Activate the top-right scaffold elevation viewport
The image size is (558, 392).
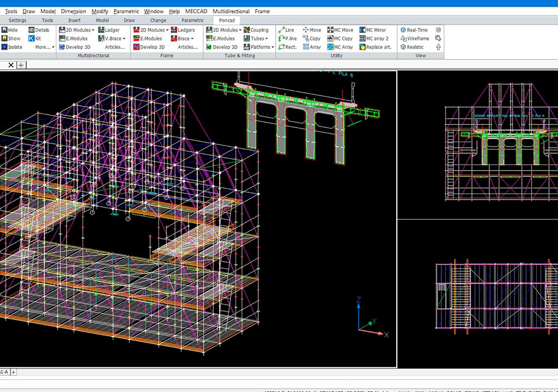(x=478, y=145)
